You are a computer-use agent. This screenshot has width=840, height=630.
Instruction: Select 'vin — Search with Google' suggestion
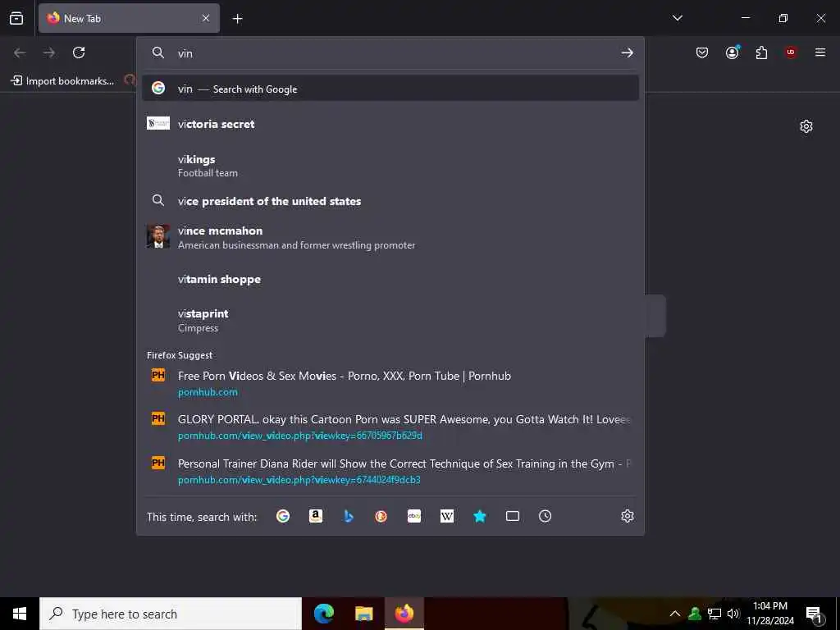click(390, 89)
